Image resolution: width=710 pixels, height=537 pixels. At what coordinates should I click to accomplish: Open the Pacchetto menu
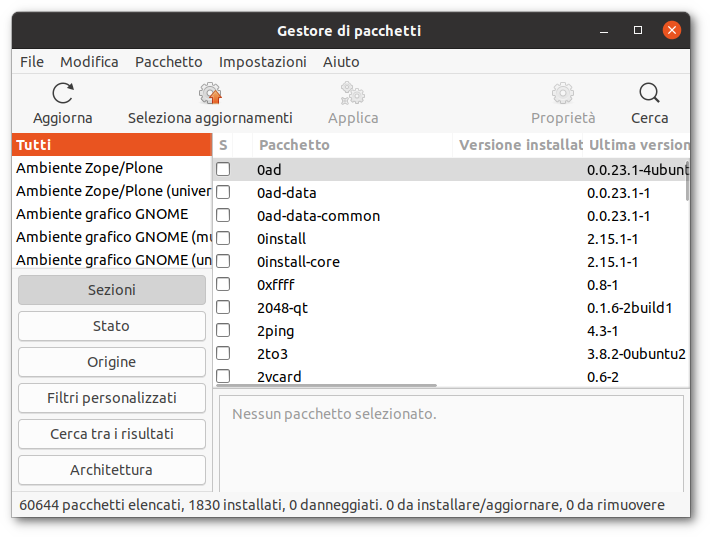pos(168,62)
